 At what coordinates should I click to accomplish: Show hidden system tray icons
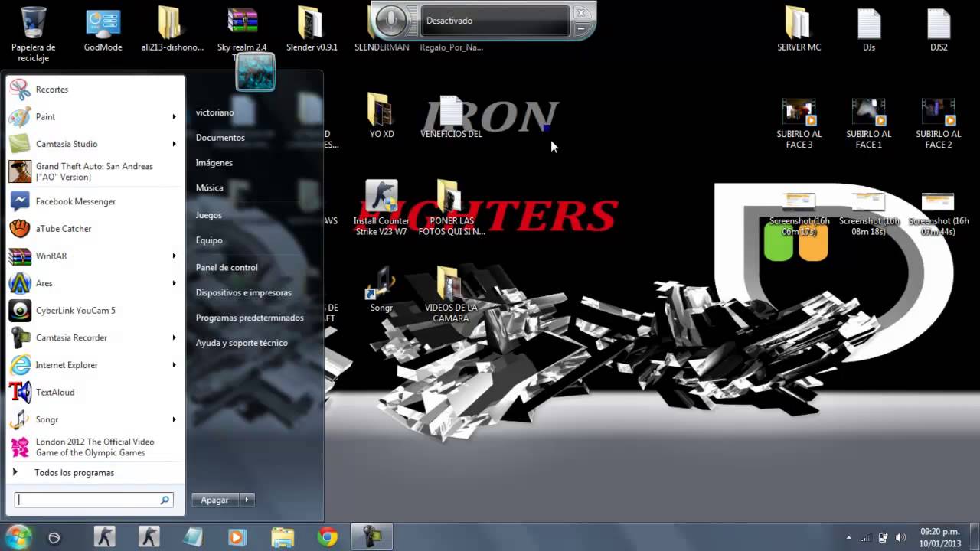848,538
